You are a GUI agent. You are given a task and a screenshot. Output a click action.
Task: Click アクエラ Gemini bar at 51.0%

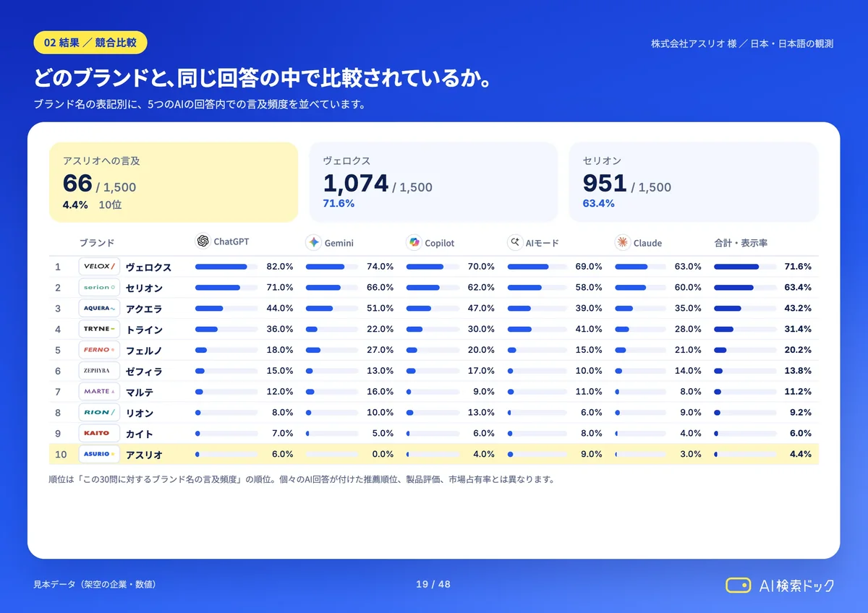[x=332, y=309]
